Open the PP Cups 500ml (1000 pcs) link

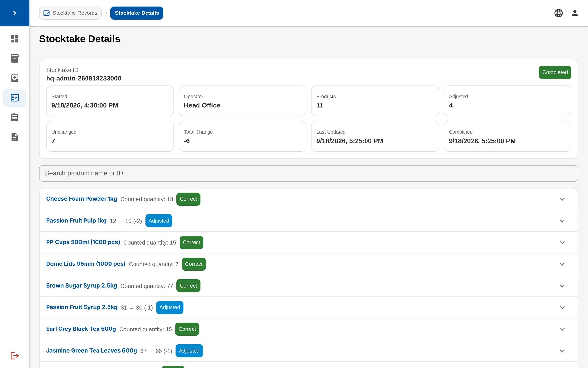(83, 242)
